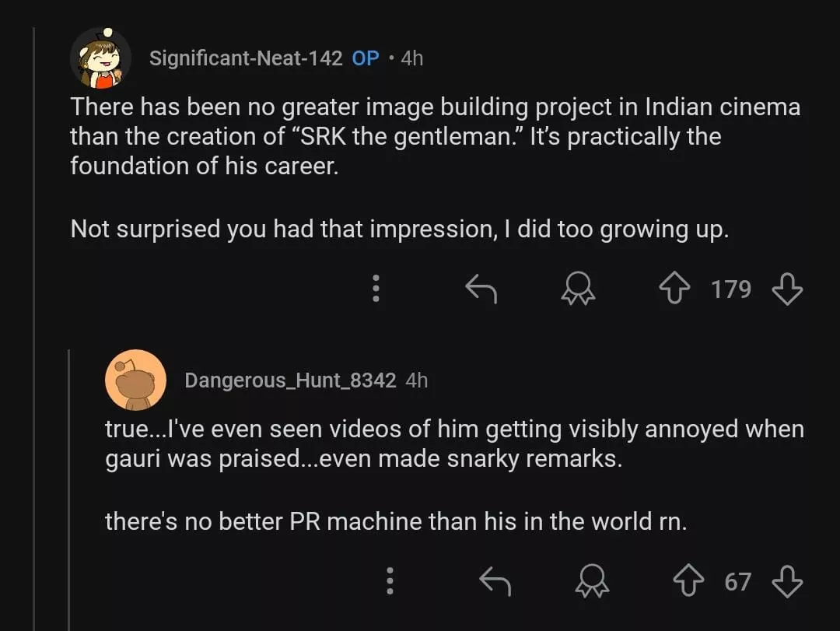Click the 179 vote score
This screenshot has height=631, width=840.
(x=730, y=289)
